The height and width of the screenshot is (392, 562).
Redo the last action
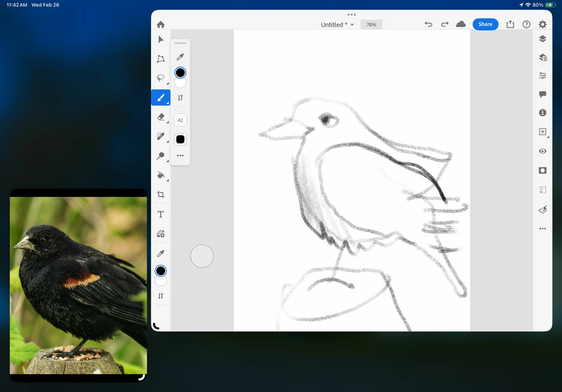(x=445, y=24)
